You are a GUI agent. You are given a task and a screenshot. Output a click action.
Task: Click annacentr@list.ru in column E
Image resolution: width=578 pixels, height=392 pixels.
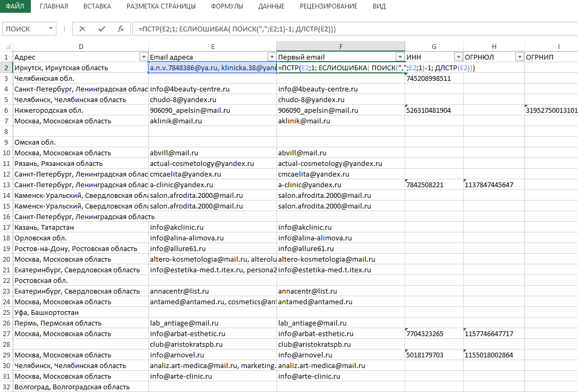tap(213, 291)
